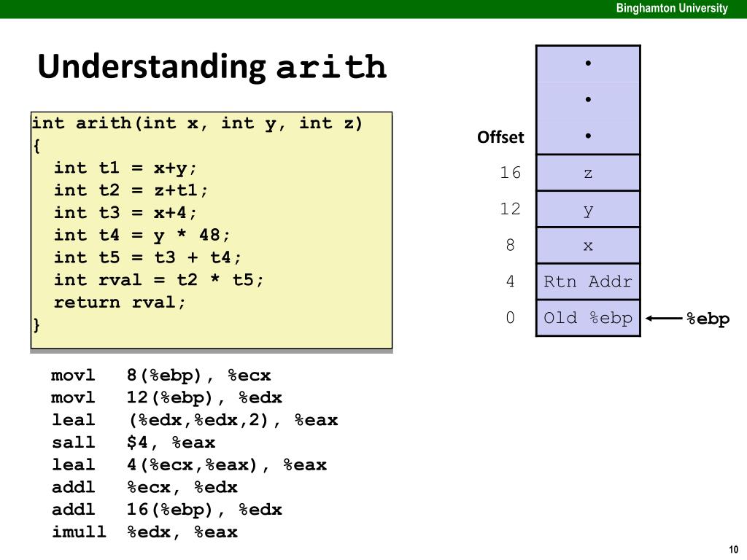Click the 'return rval;' statement
Screen dimensions: 747x560
(120, 303)
